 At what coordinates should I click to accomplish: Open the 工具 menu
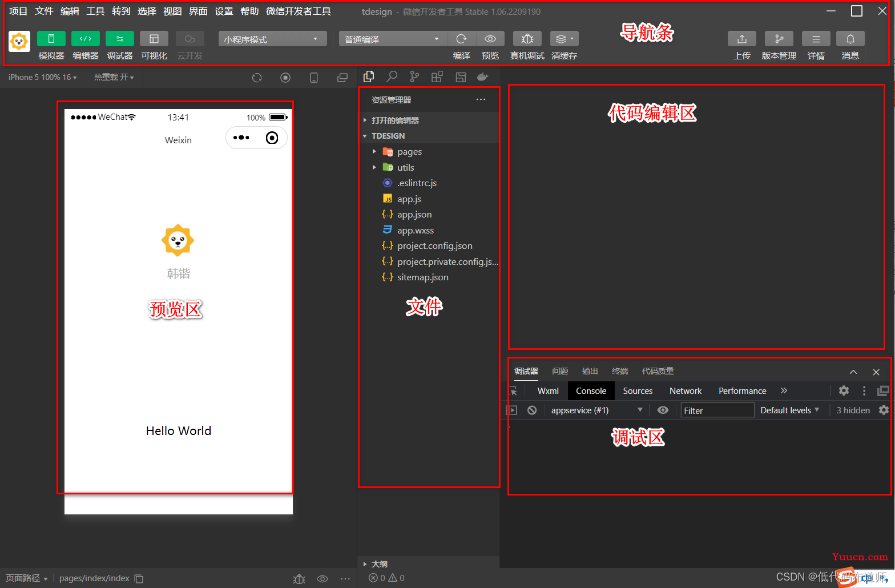click(95, 11)
